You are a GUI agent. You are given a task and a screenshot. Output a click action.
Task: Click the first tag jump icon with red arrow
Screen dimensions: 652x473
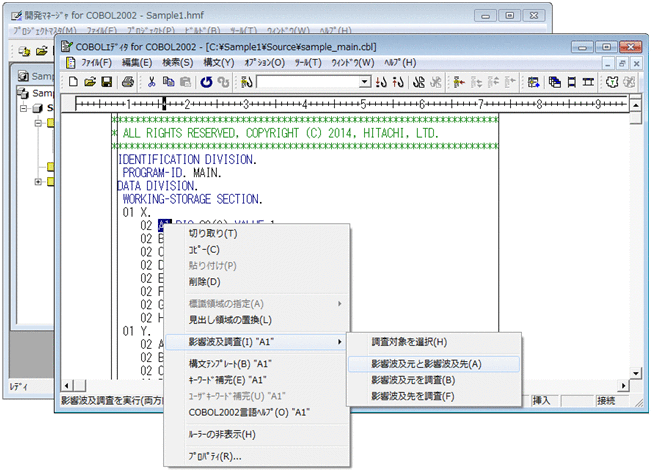tap(459, 82)
